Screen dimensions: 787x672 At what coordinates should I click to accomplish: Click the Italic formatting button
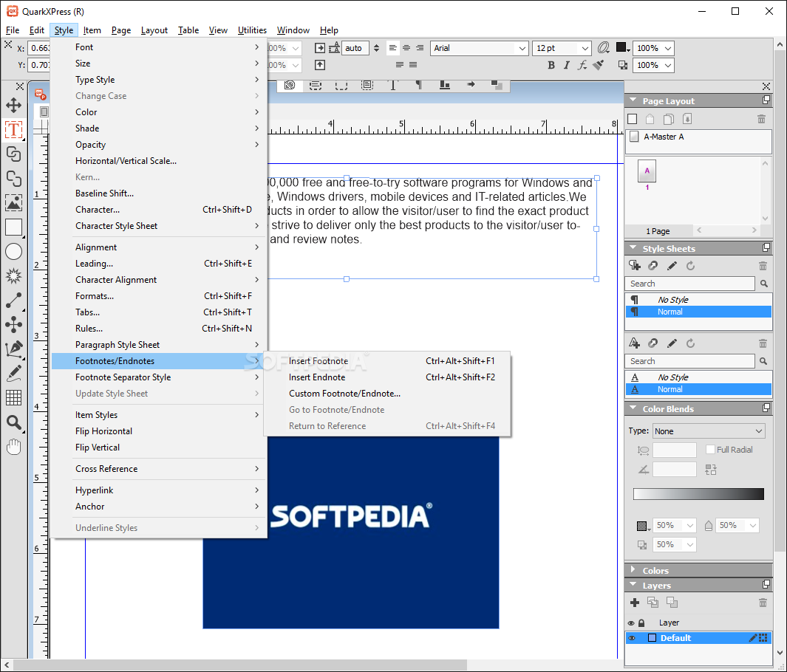tap(567, 65)
